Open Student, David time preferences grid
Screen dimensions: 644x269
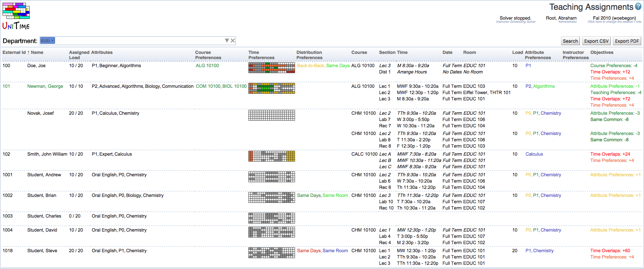pos(272,232)
